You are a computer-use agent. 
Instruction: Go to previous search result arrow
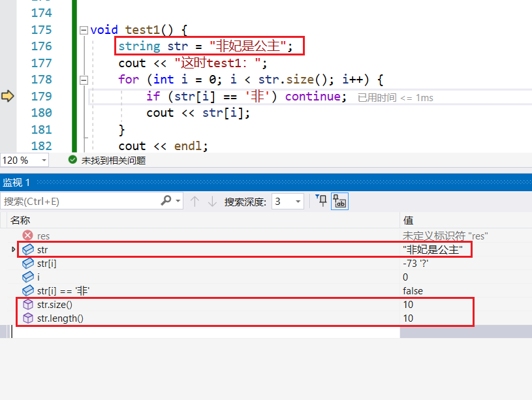click(195, 201)
